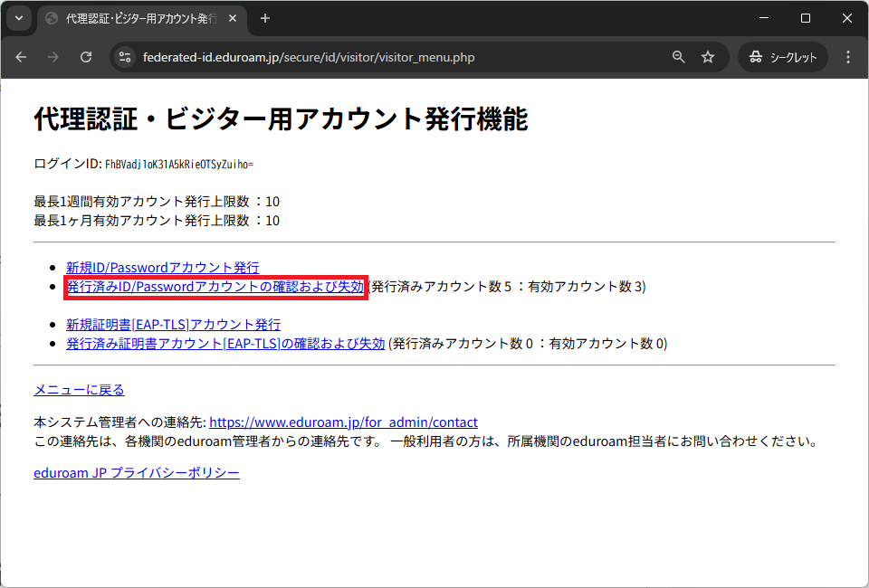
Task: Open 新規証明書[EAP-TLS]アカウント発行 link
Action: click(174, 325)
